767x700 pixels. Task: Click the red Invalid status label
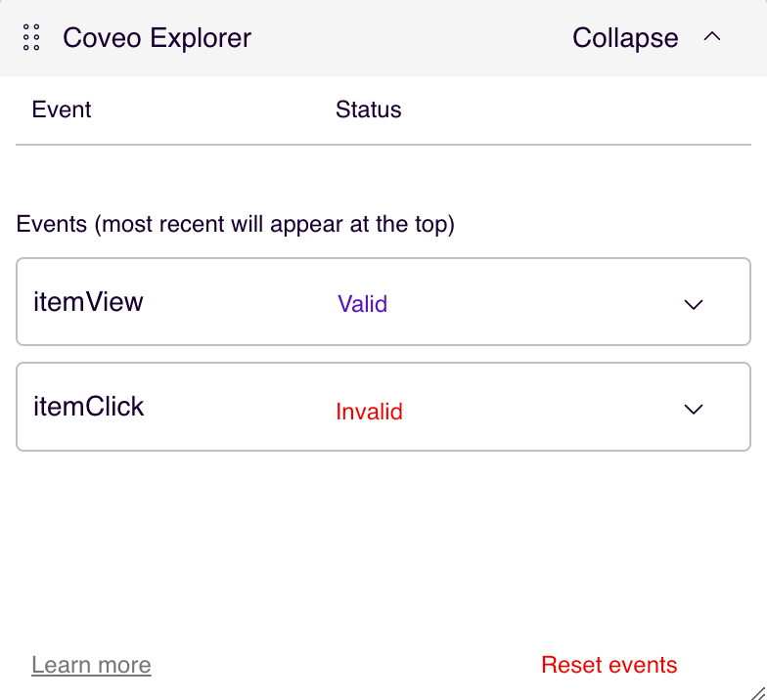point(369,412)
